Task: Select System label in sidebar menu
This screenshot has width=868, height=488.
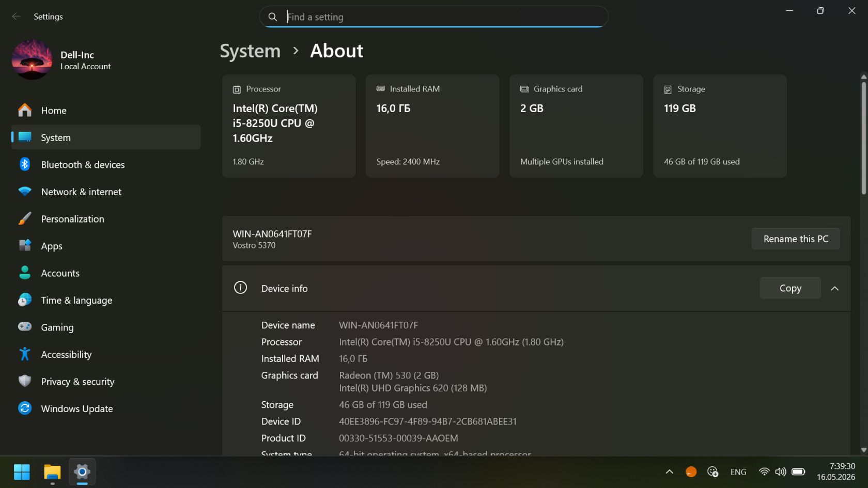Action: pyautogui.click(x=56, y=137)
